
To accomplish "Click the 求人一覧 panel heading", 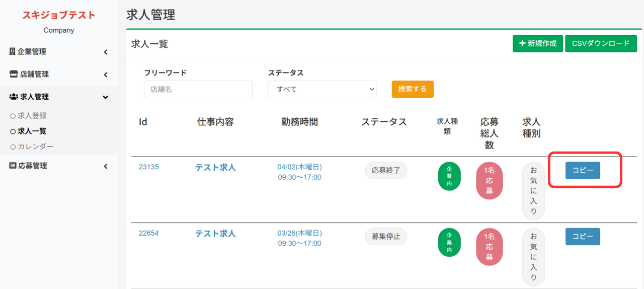I will coord(149,44).
